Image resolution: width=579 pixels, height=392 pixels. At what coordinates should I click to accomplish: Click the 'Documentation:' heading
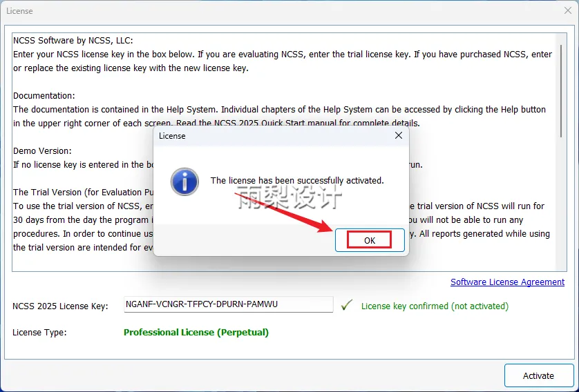point(44,95)
